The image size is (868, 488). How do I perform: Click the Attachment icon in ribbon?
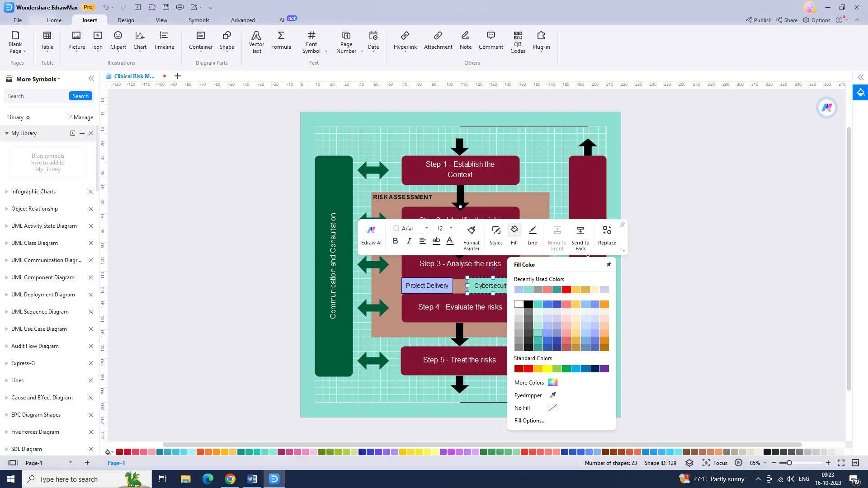438,40
